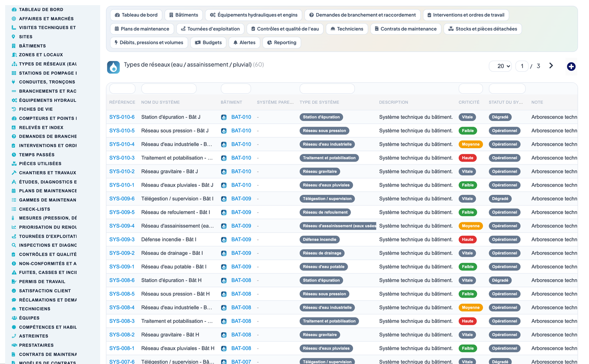Click the blue plus add-record icon

tap(571, 66)
